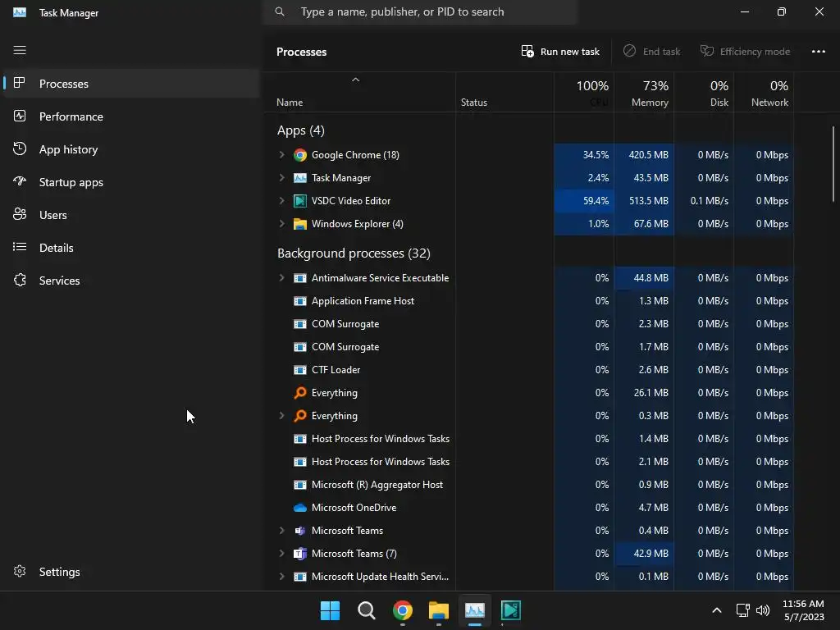Switch to the Users page
Image resolution: width=840 pixels, height=630 pixels.
(x=130, y=215)
